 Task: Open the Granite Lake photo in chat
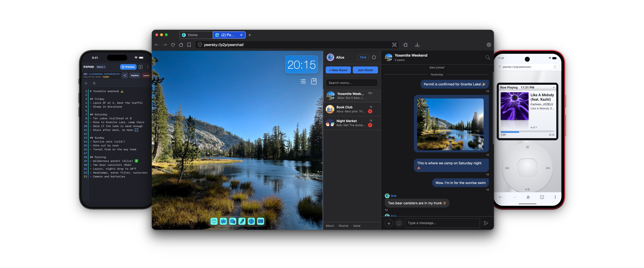coord(450,124)
